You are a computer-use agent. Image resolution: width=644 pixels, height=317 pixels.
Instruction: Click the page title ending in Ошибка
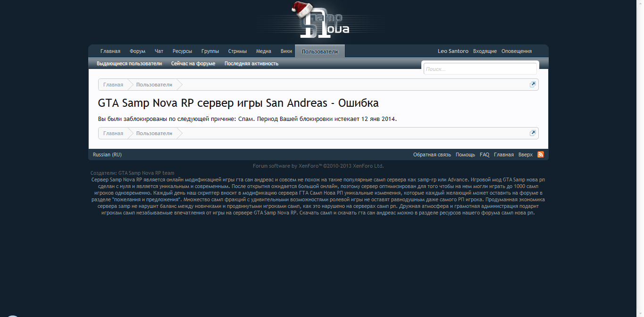[238, 103]
